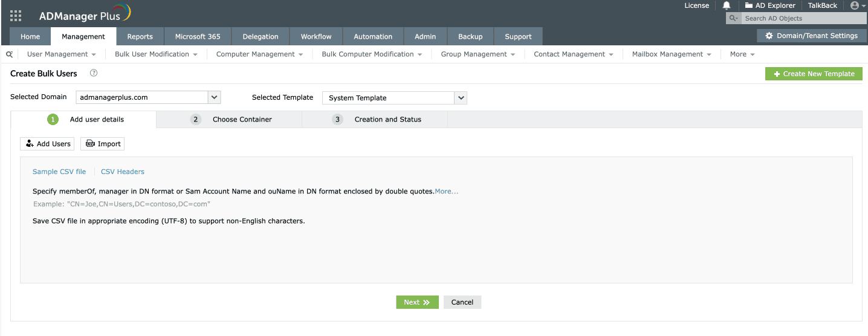
Task: Open the user account avatar menu
Action: (x=855, y=5)
